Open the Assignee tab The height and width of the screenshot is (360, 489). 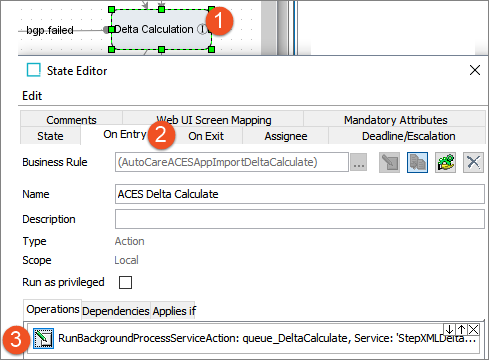click(x=286, y=136)
